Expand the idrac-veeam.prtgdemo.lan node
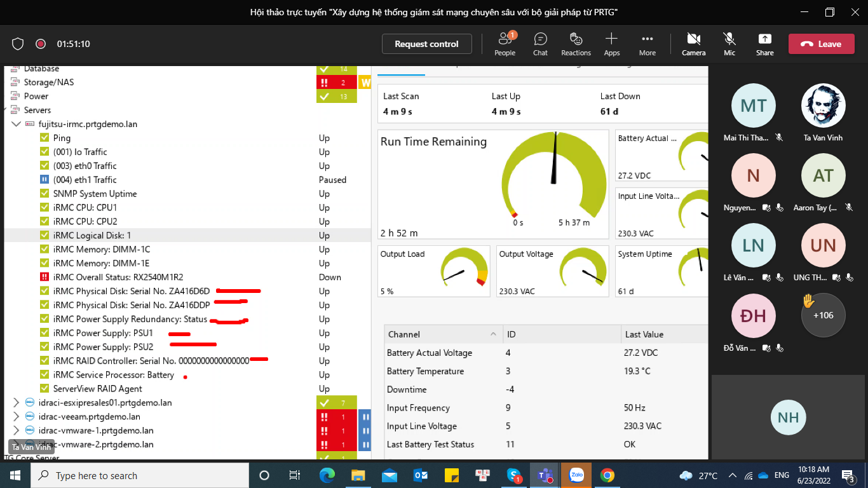The image size is (868, 488). click(17, 417)
